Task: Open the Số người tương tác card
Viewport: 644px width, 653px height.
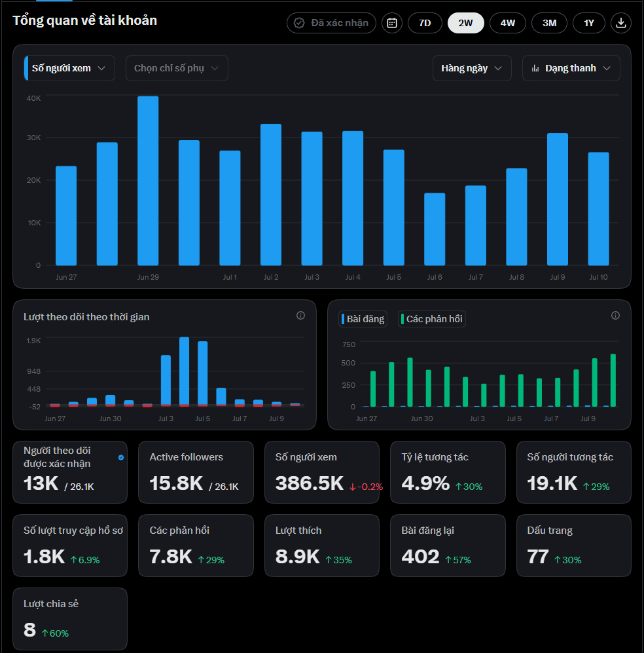Action: tap(574, 472)
